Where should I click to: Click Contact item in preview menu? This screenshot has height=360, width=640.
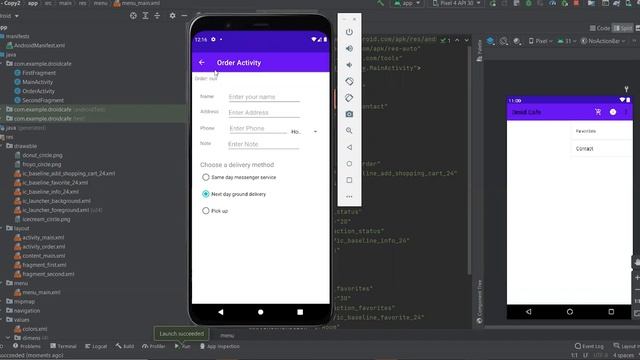tap(601, 149)
